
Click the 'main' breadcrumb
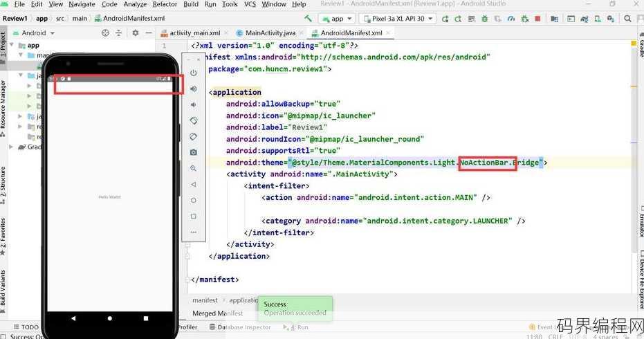[x=80, y=19]
